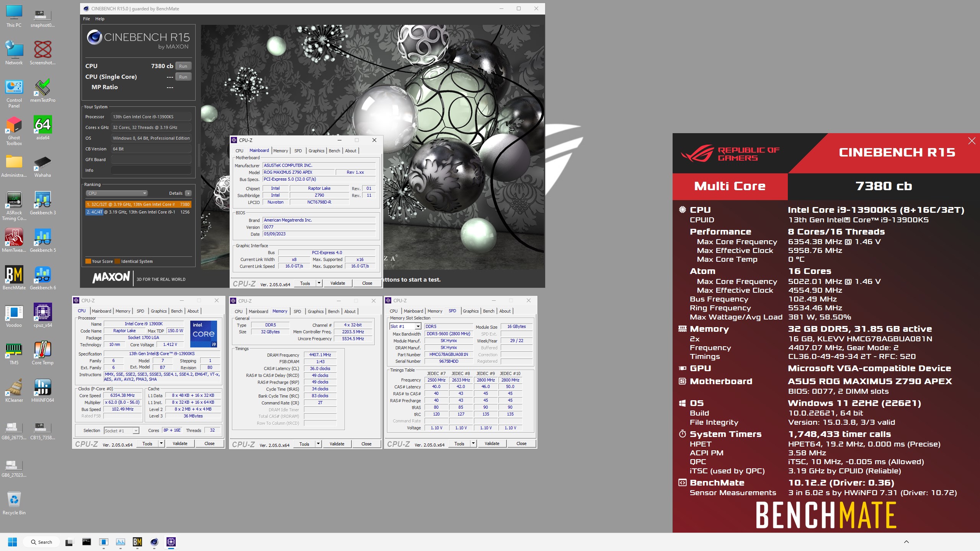This screenshot has height=551, width=980.
Task: Close the BenchMate result panel
Action: coord(972,141)
